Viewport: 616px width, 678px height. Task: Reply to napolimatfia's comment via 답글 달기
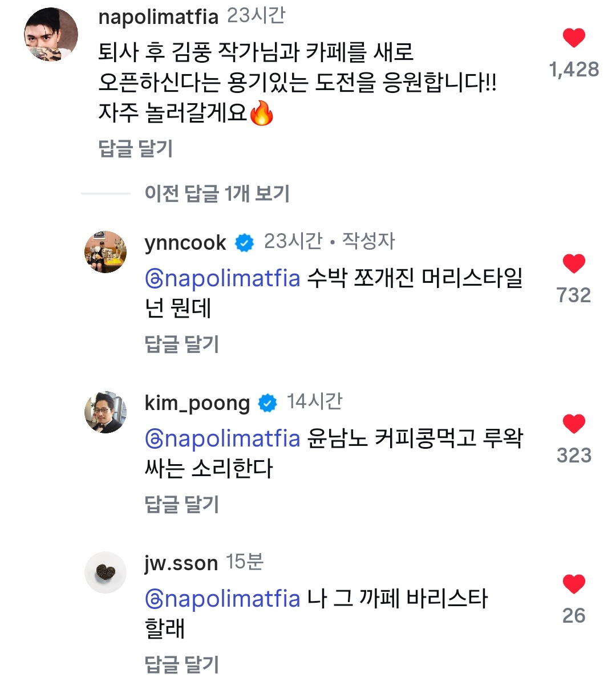136,149
